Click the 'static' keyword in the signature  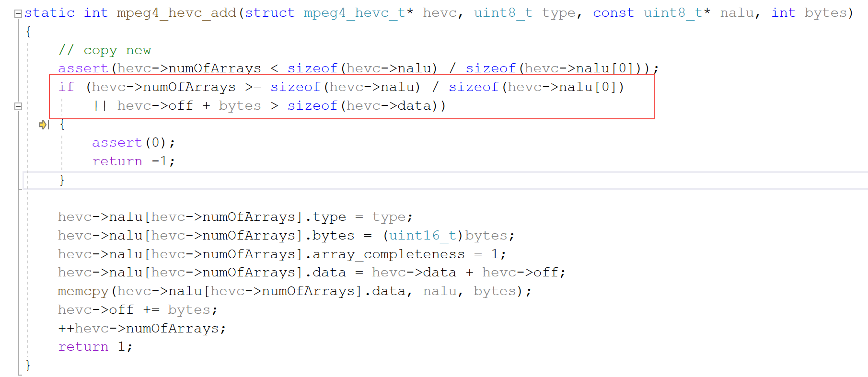pos(49,13)
